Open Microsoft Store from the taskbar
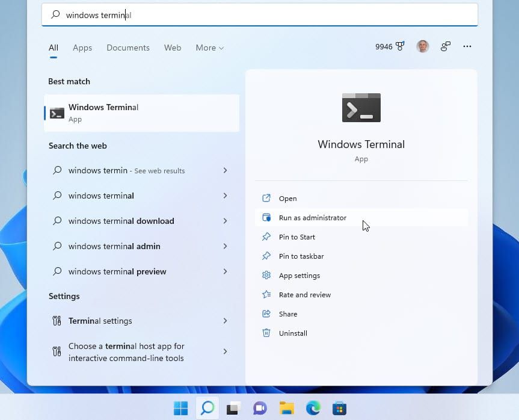The height and width of the screenshot is (420, 519). point(340,407)
